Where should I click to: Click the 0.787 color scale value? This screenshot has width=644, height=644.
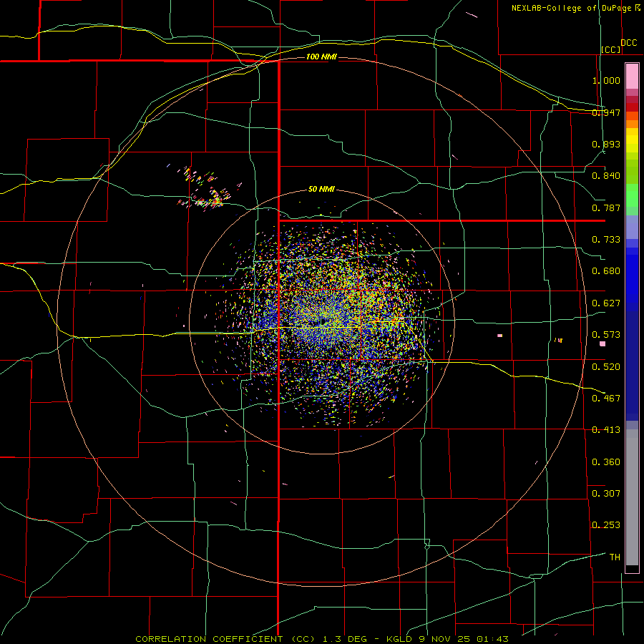tap(606, 208)
